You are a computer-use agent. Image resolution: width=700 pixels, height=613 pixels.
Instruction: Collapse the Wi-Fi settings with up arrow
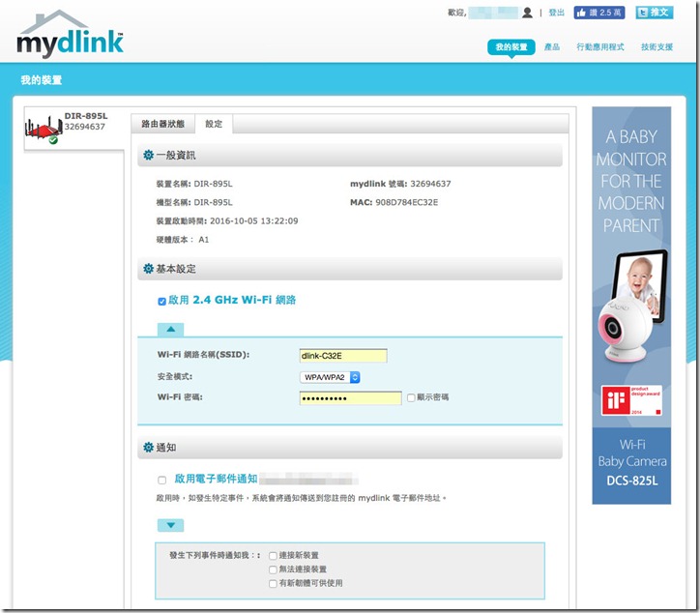pyautogui.click(x=170, y=329)
